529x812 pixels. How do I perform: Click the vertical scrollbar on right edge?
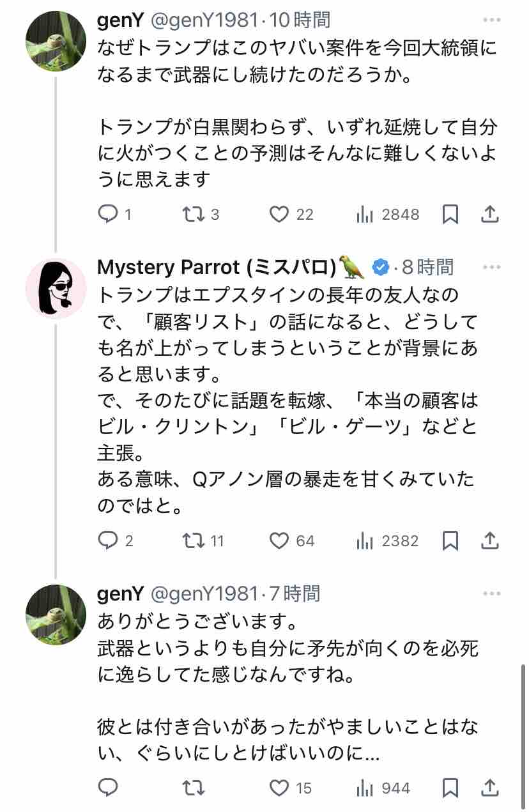point(525,722)
